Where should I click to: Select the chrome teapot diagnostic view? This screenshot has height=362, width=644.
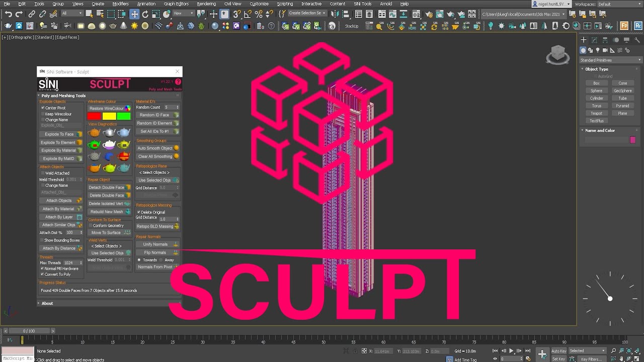pos(109,132)
